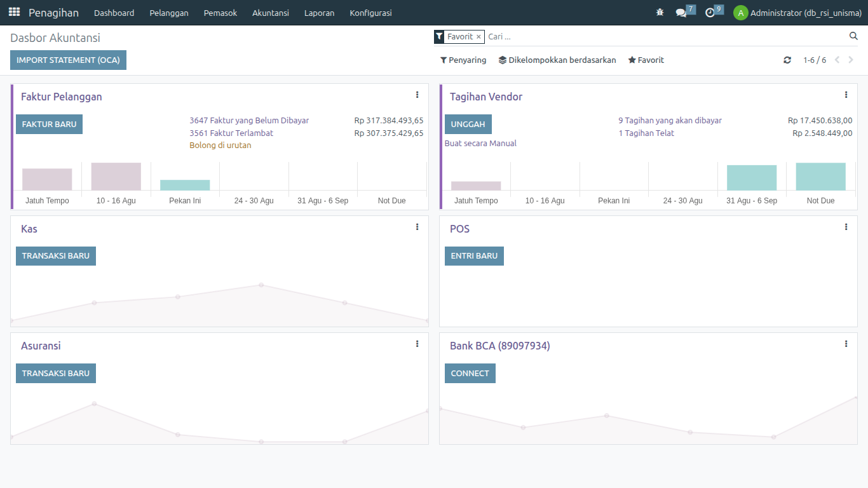Screen dimensions: 868x488
Task: Open the Pelanggan menu
Action: click(168, 13)
